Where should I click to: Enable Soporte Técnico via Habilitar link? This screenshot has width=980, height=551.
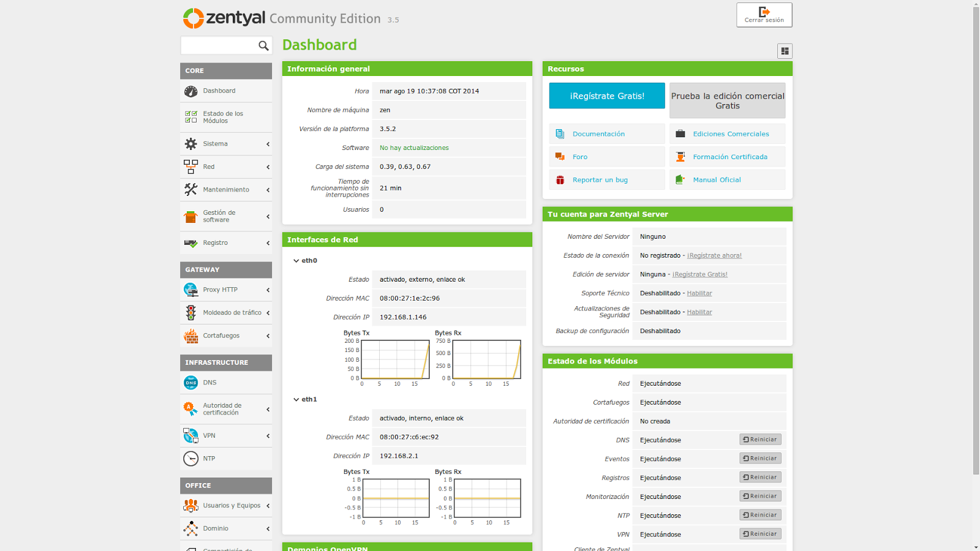699,293
